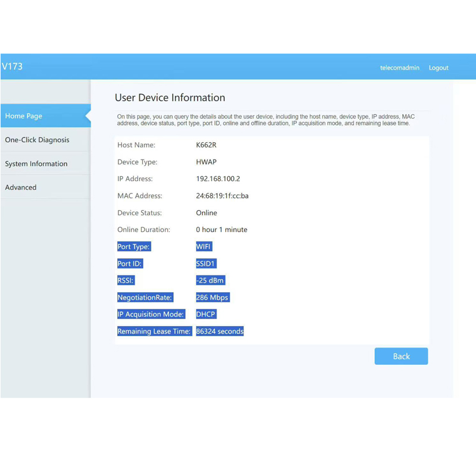The image size is (476, 476).
Task: Click the MAC address 24:68:19:1f:cc:ba
Action: point(222,196)
